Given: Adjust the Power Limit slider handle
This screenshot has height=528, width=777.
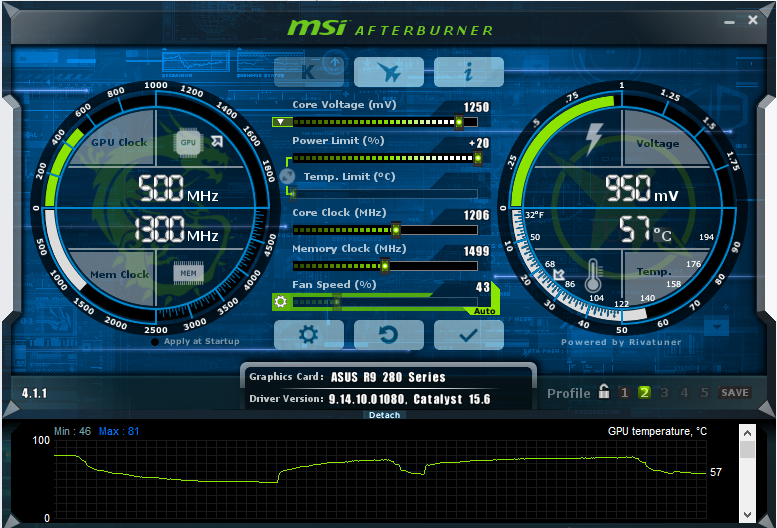Looking at the screenshot, I should coord(478,158).
